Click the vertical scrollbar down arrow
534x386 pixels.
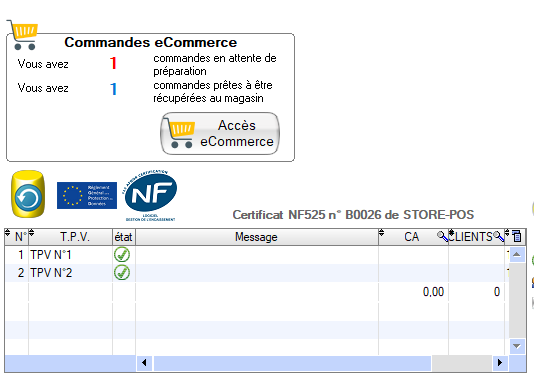click(x=517, y=346)
